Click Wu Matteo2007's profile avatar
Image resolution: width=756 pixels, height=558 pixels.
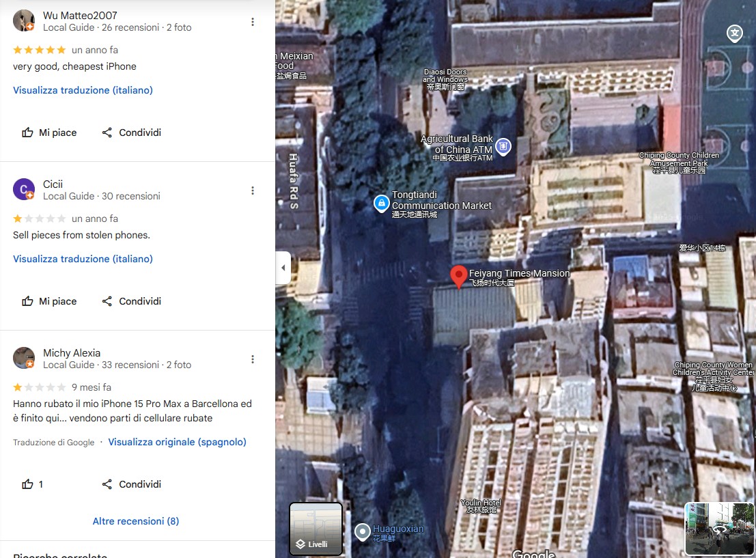point(24,20)
